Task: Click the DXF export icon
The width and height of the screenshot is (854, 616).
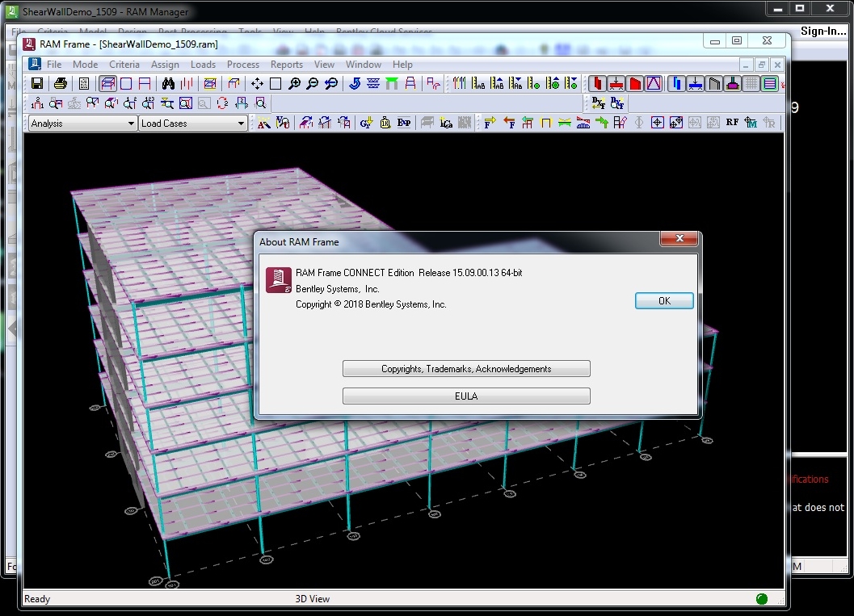Action: (598, 103)
